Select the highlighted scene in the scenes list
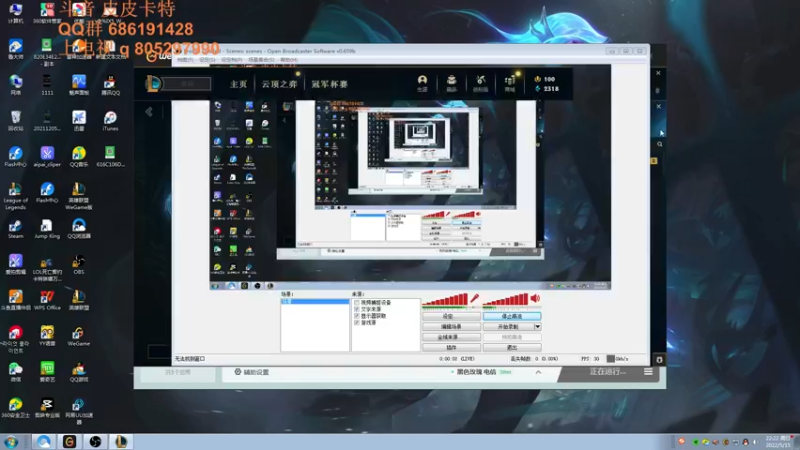800x450 pixels. pyautogui.click(x=315, y=302)
